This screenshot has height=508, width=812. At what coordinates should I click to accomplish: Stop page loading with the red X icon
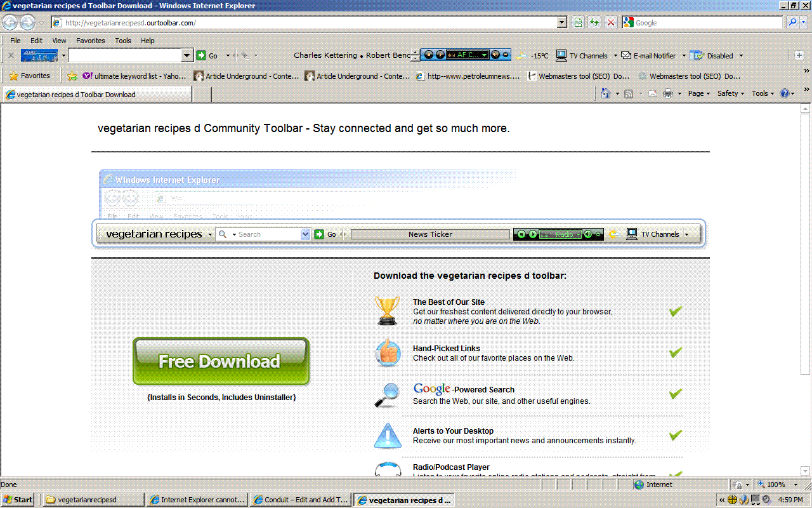[x=611, y=23]
